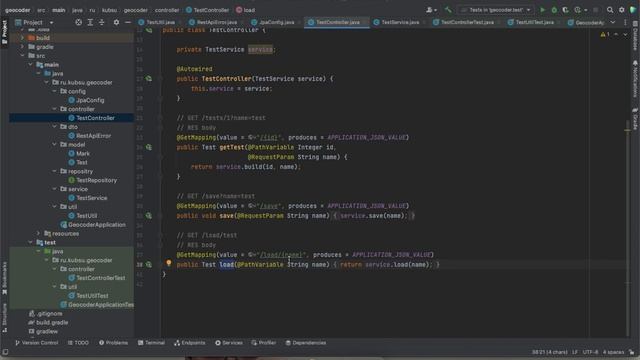The image size is (640, 360).
Task: Click gutter icon next to getTest method
Action: (149, 147)
